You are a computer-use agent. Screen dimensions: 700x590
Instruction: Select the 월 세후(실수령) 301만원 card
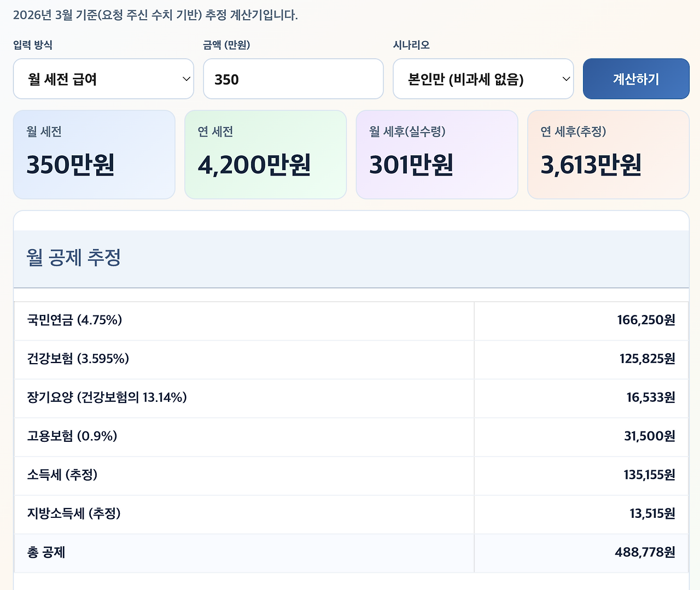pos(437,155)
